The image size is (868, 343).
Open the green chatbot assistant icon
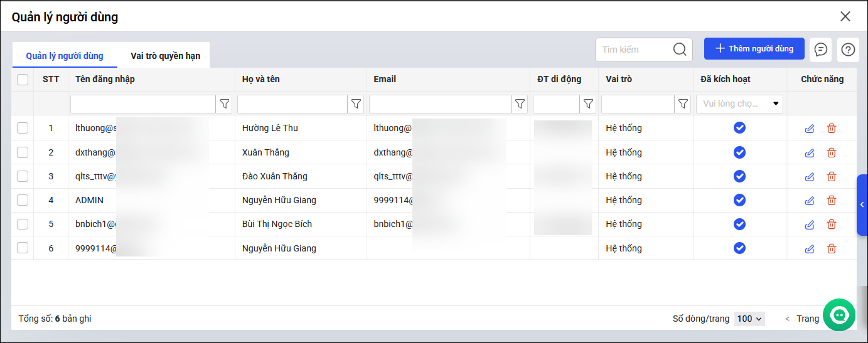pos(839,315)
